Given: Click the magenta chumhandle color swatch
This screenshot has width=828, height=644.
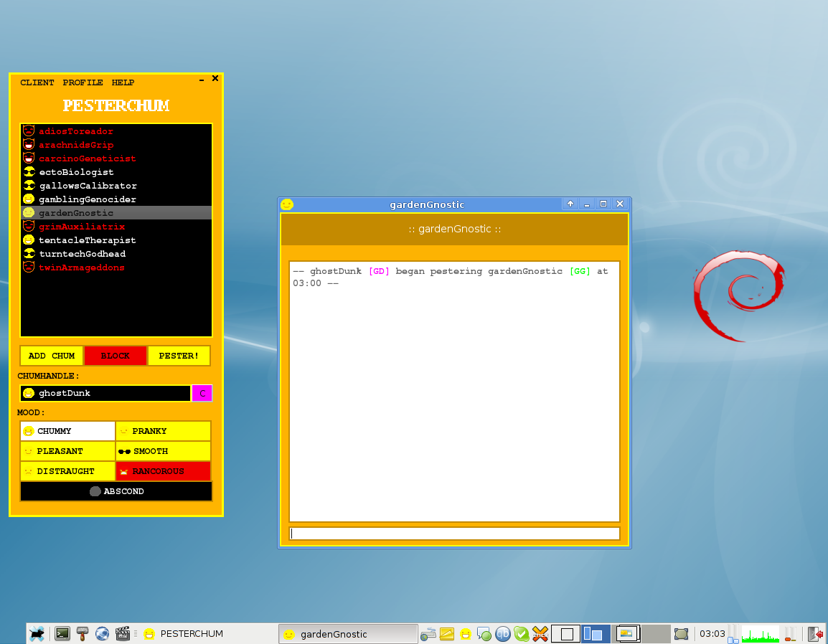Looking at the screenshot, I should click(x=202, y=393).
